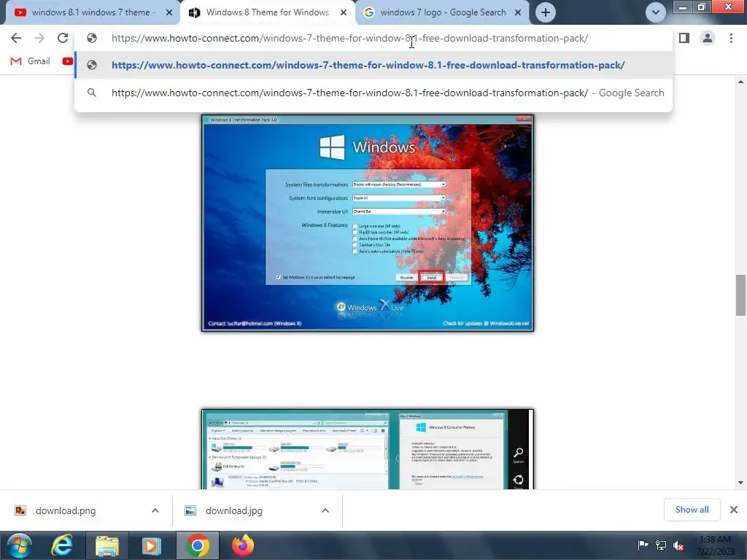Switch to the windows 7 logo Google Search tab
Image resolution: width=747 pixels, height=560 pixels.
point(442,12)
